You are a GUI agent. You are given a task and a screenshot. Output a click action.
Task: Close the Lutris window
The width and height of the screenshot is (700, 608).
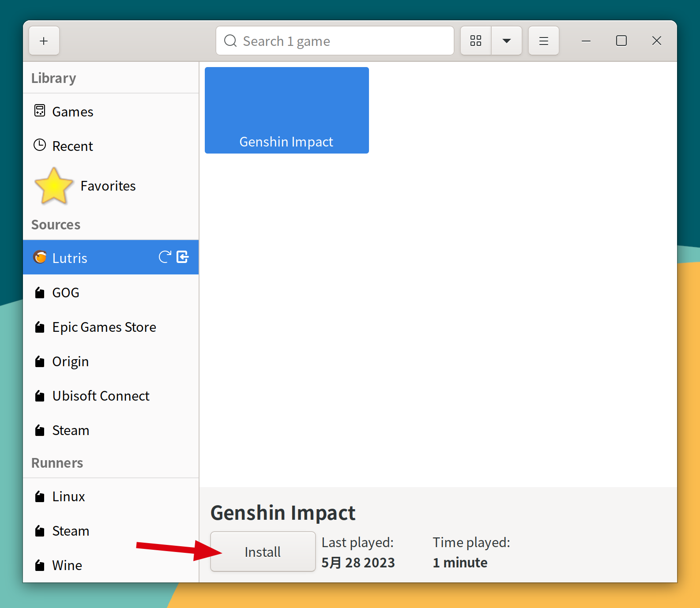[x=657, y=41]
